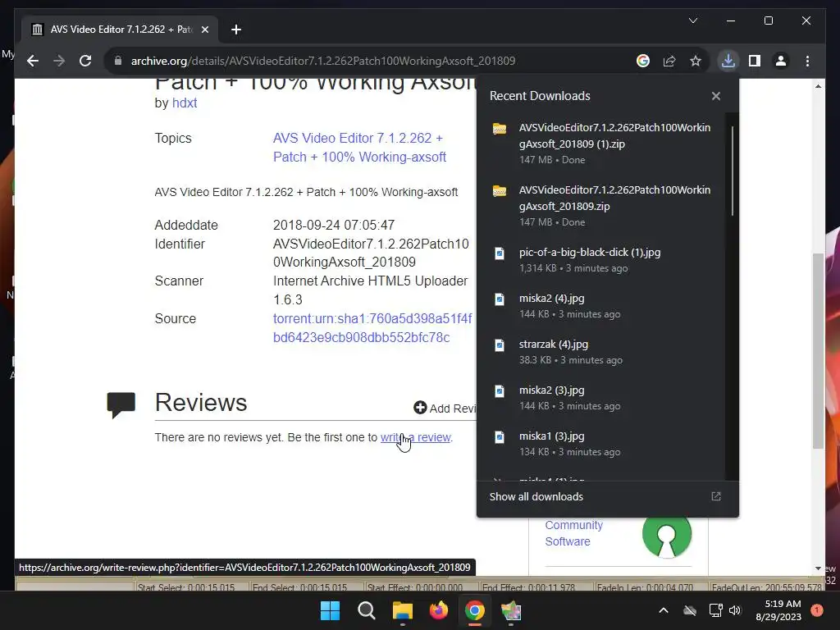Click Chrome icon in taskbar
840x630 pixels.
pos(475,610)
